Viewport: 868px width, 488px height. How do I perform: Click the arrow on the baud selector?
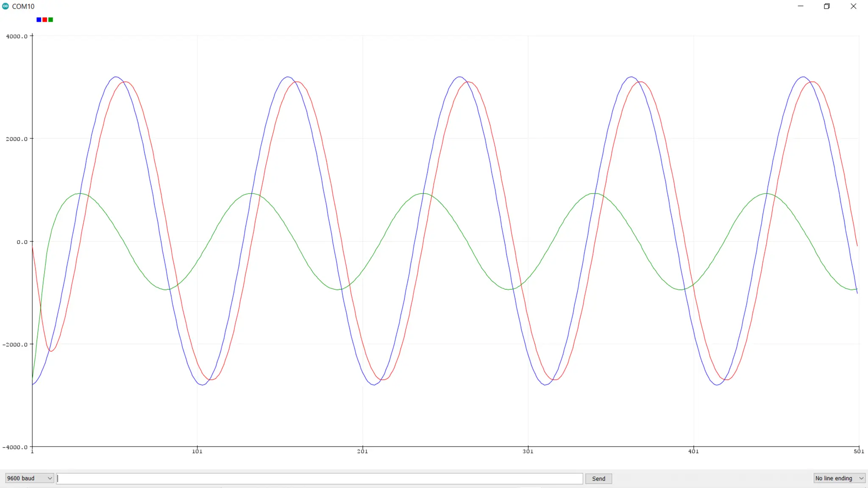(50, 478)
